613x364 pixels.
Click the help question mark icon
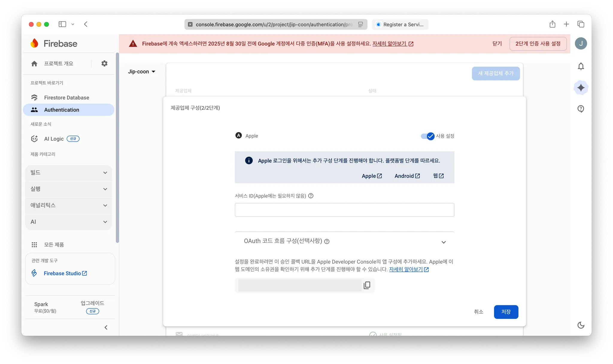pyautogui.click(x=581, y=109)
